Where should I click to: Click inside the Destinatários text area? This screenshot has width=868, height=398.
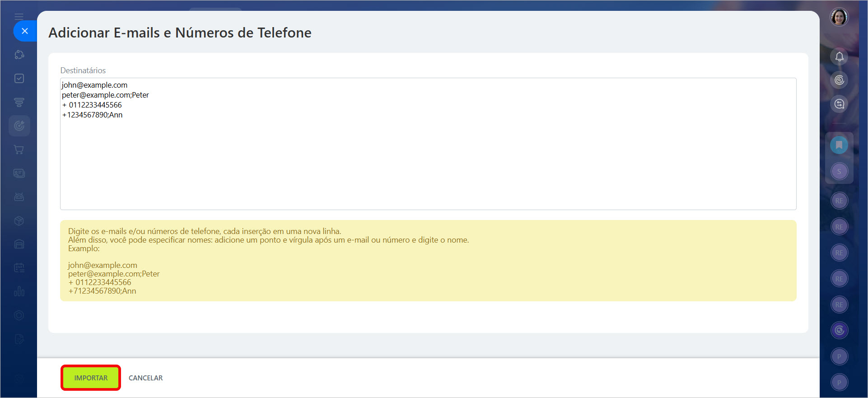[428, 144]
